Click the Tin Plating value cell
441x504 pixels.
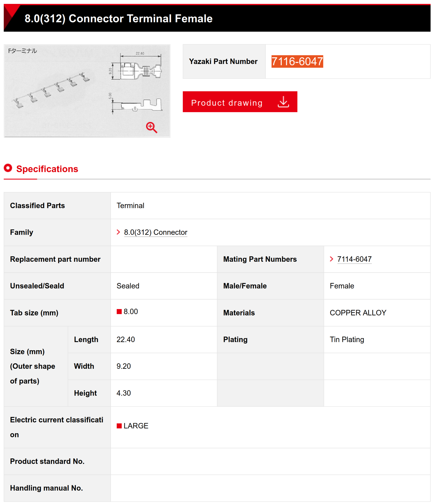(x=347, y=339)
